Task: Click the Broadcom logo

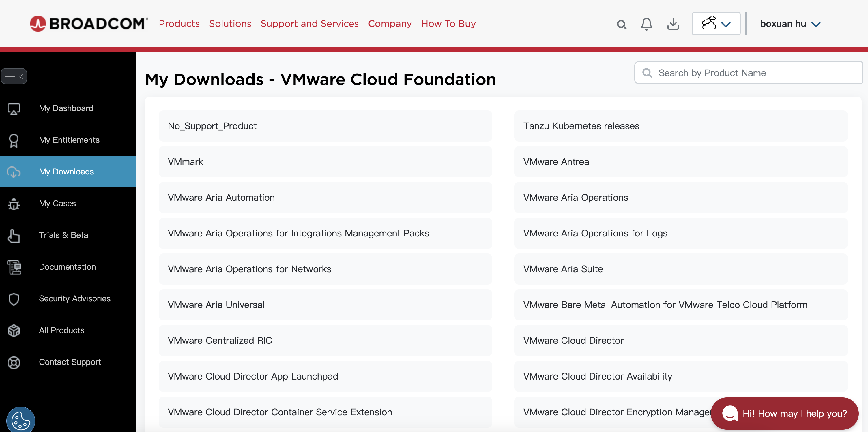Action: pos(89,24)
